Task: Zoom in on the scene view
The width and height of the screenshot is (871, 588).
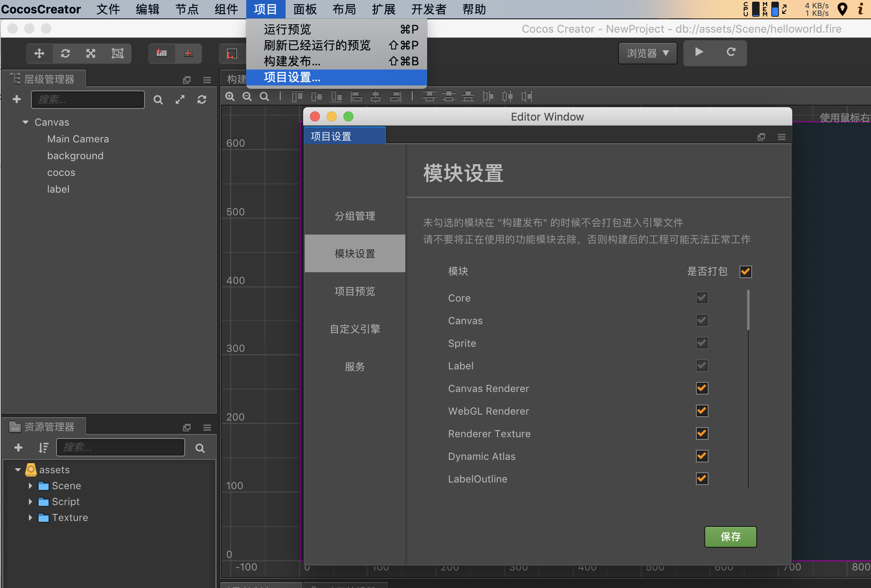Action: pyautogui.click(x=230, y=97)
